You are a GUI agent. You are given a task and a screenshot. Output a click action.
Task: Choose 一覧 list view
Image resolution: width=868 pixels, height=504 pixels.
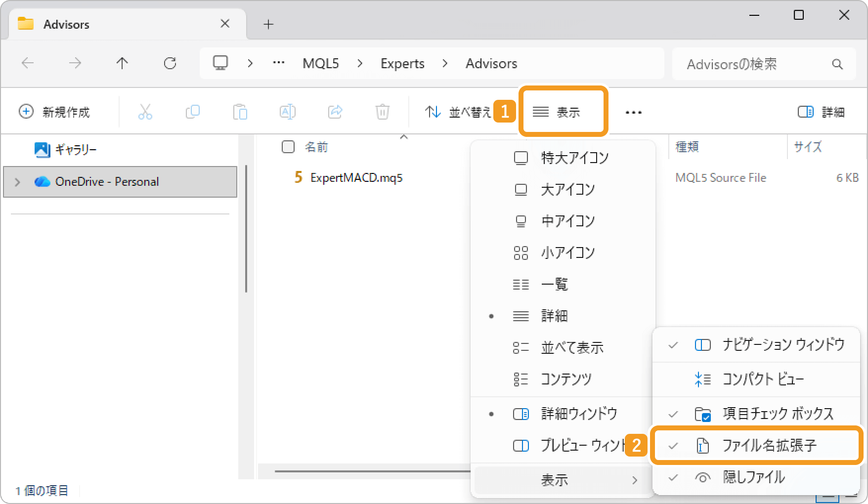pyautogui.click(x=563, y=284)
